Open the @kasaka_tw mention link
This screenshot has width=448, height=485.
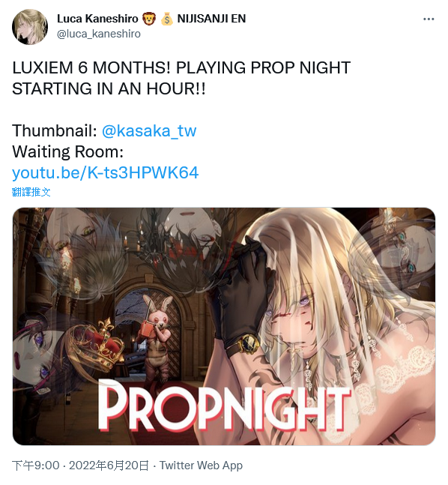pos(149,130)
